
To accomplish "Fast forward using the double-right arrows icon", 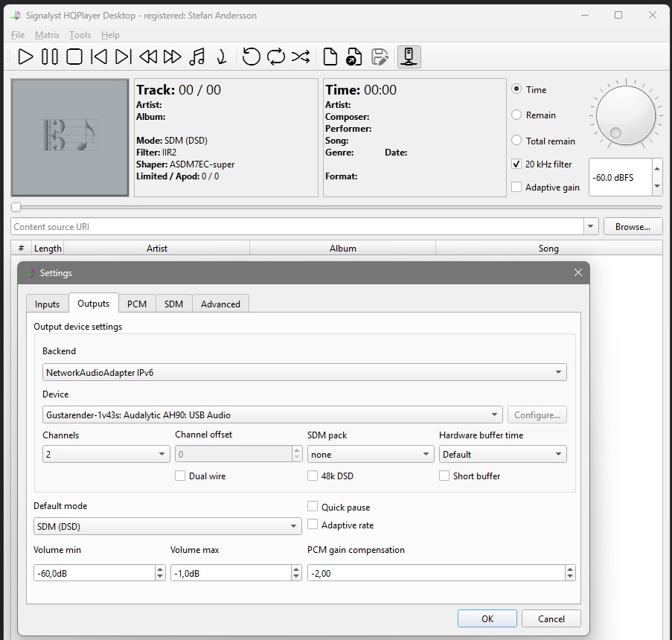I will click(173, 57).
